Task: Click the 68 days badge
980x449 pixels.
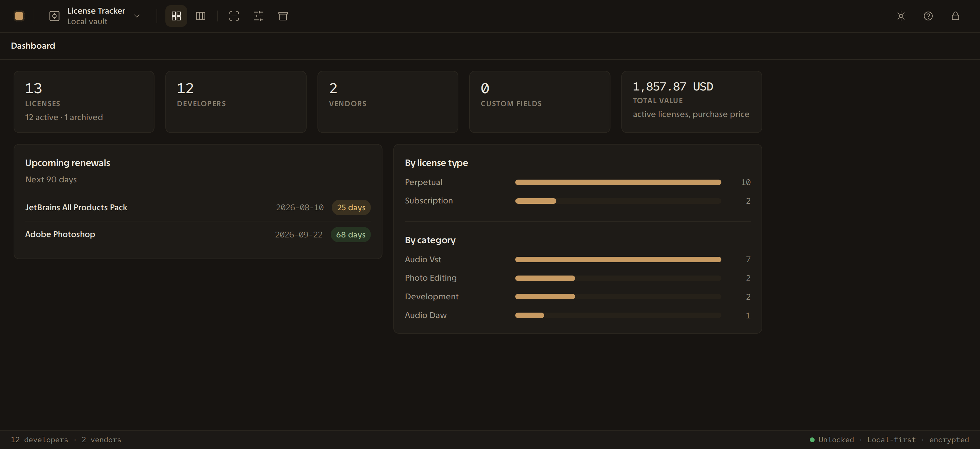Action: point(351,235)
